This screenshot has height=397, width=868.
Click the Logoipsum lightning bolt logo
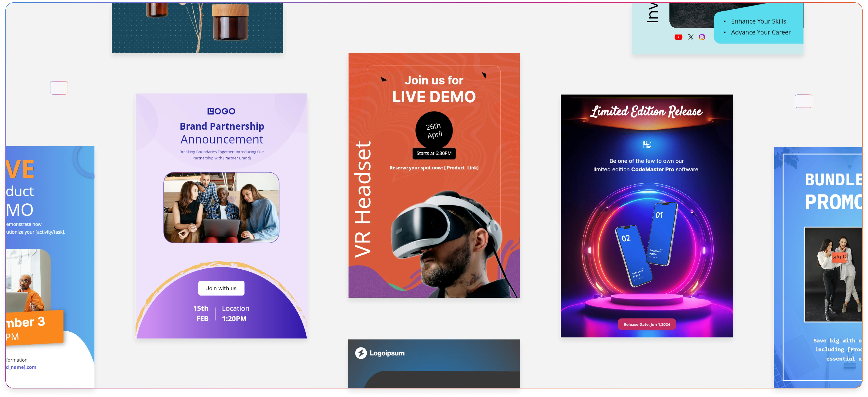click(361, 353)
